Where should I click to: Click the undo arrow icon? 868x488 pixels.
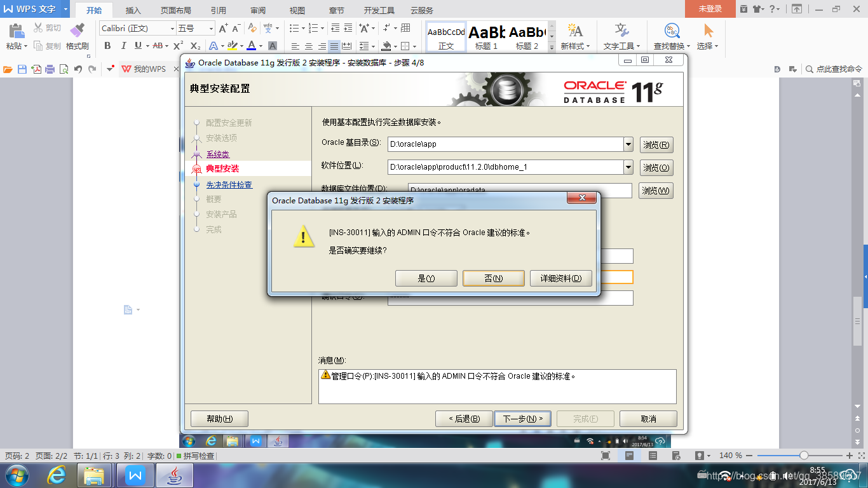pos(78,69)
